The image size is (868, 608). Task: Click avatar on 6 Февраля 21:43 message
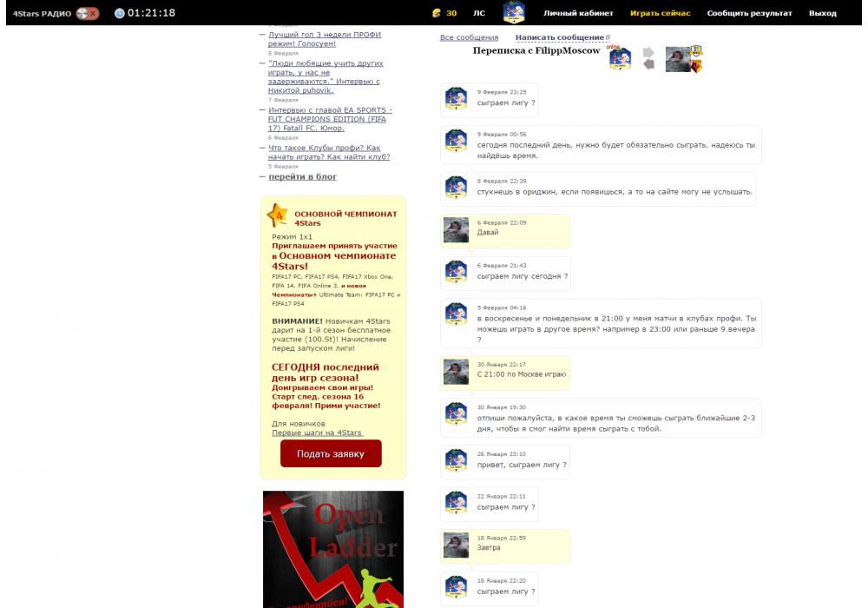click(457, 272)
